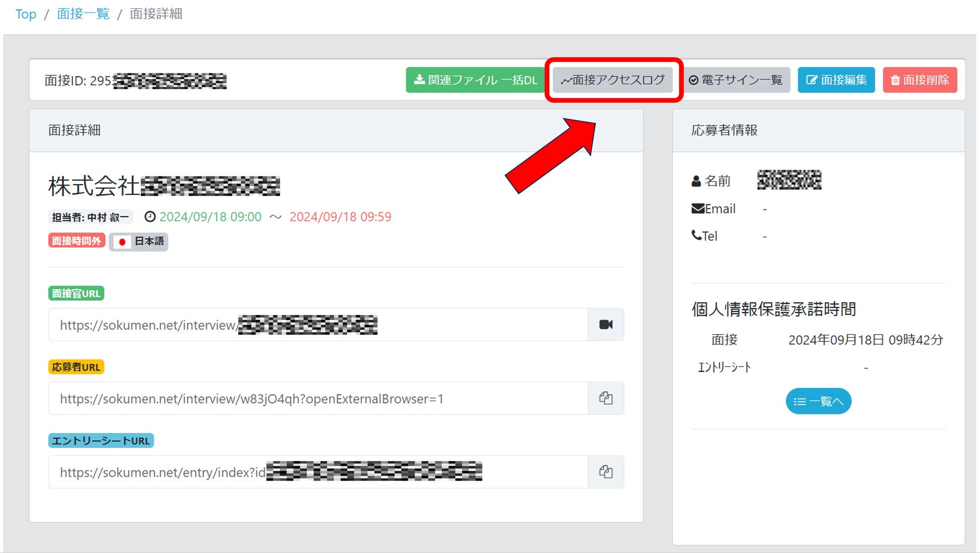
Task: Open the 面接アクセスログ access log
Action: 613,80
